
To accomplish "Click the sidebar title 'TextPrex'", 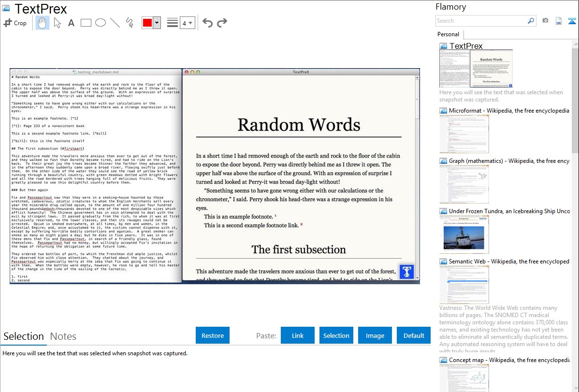I will click(466, 46).
